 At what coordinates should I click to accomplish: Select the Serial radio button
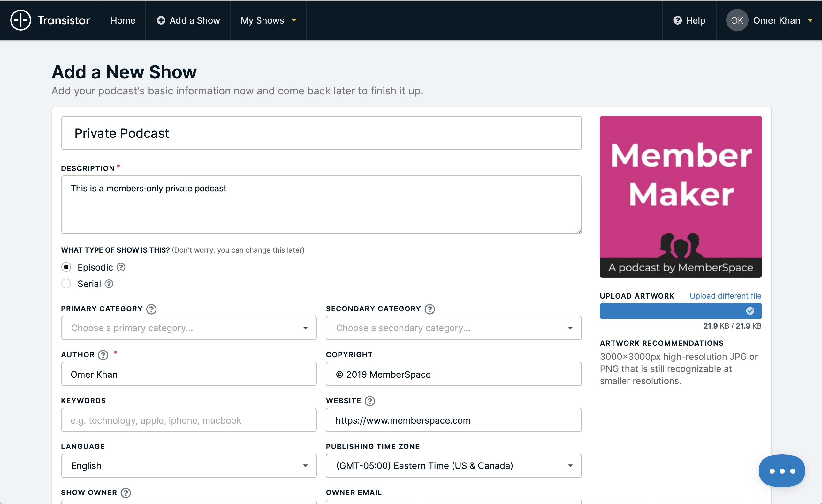[x=66, y=284]
